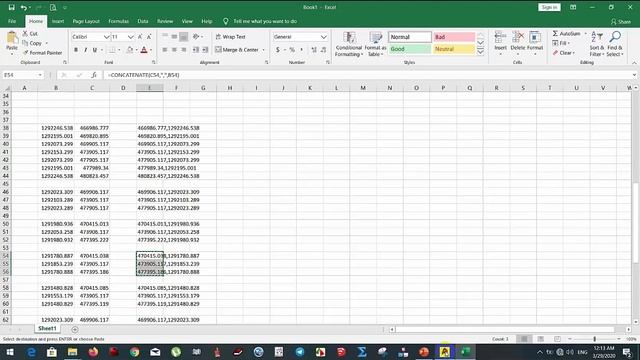Apply the red Font Color

(x=144, y=50)
